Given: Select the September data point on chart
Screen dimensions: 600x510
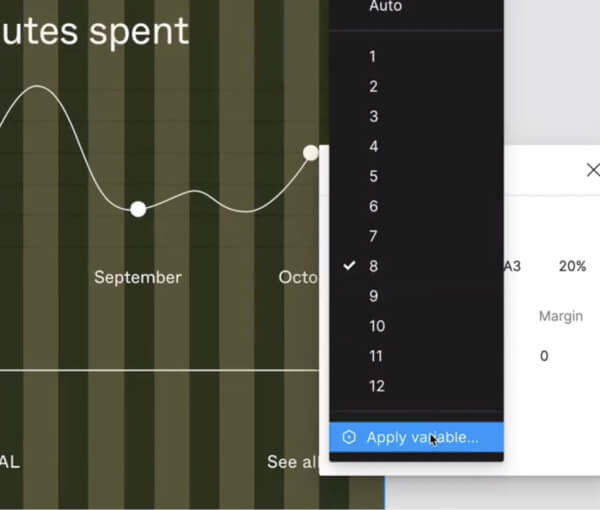Looking at the screenshot, I should coord(138,208).
